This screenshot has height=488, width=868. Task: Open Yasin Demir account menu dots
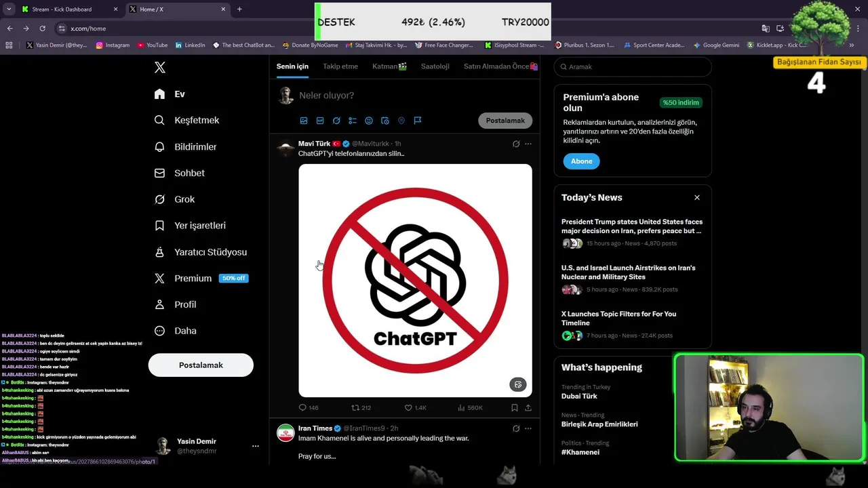pos(256,446)
